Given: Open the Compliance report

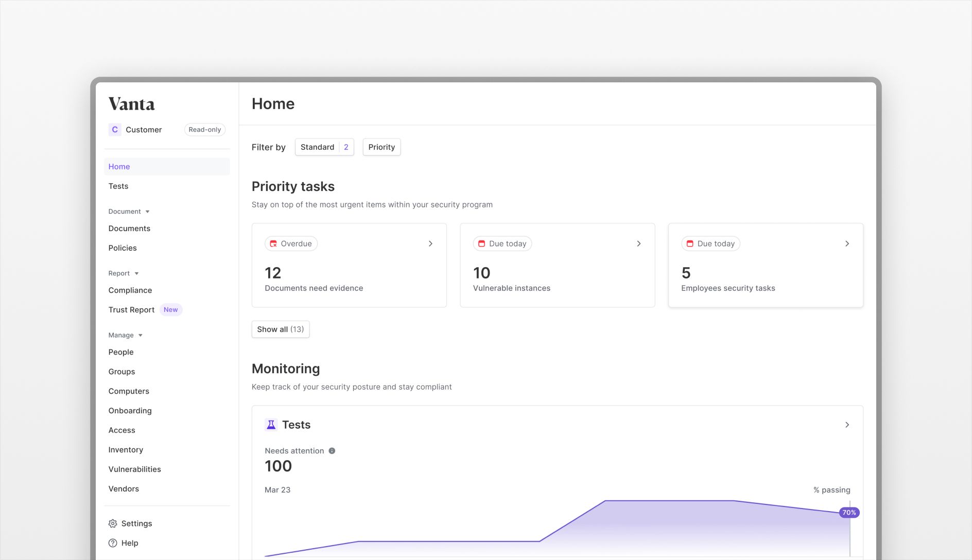Looking at the screenshot, I should click(167, 290).
